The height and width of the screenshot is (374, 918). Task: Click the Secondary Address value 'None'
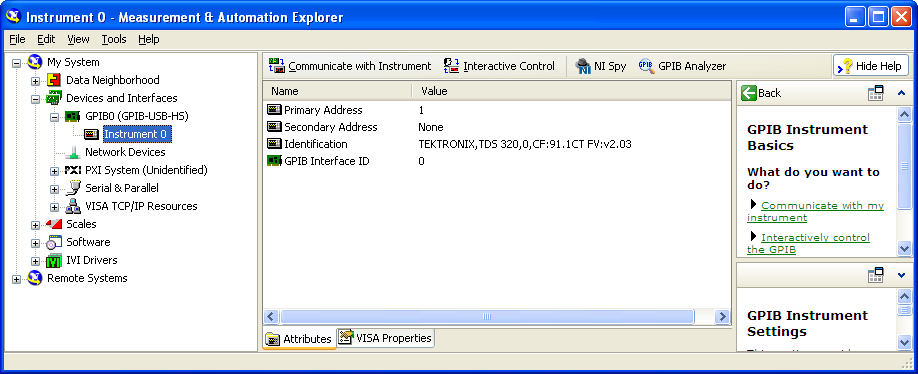coord(430,127)
